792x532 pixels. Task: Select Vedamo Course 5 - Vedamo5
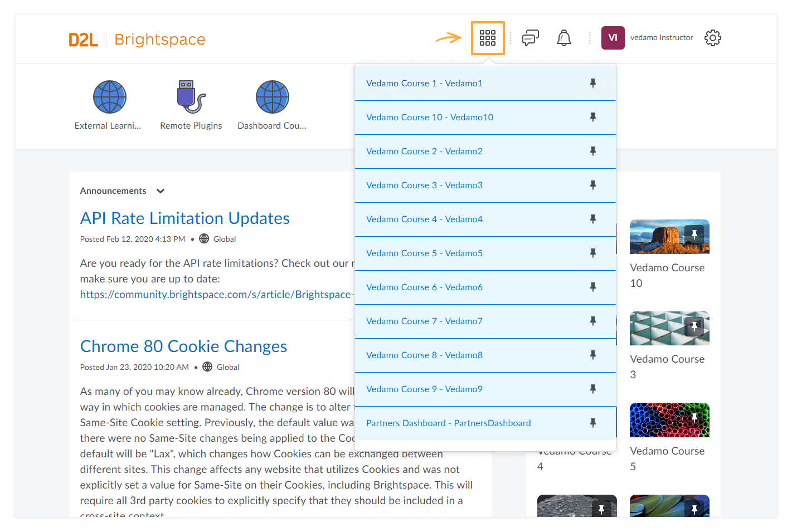(x=485, y=253)
